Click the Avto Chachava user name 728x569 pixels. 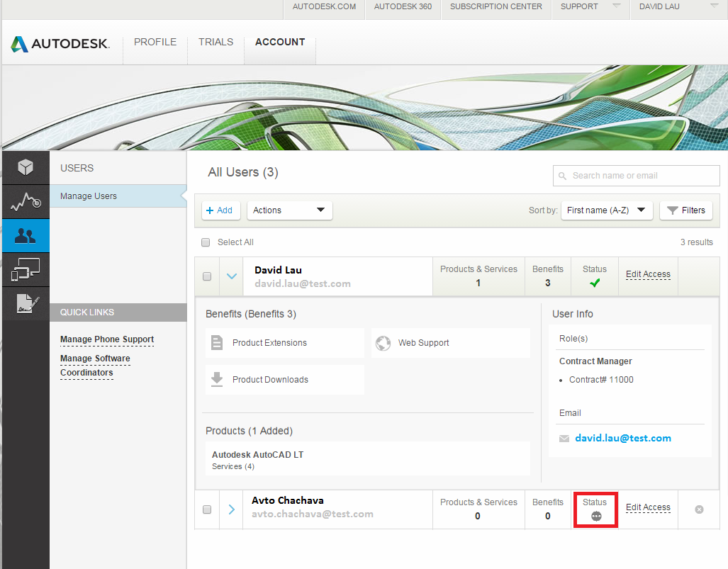point(288,501)
